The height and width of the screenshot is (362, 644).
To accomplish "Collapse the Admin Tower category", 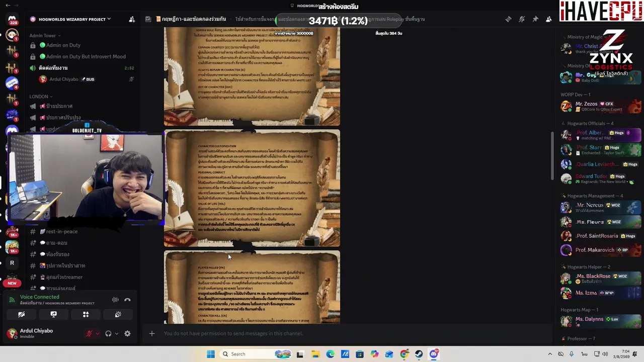I will (x=45, y=36).
